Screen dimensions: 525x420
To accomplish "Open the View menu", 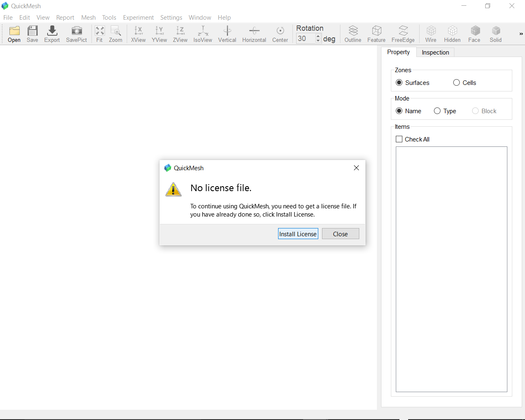I will (x=43, y=18).
